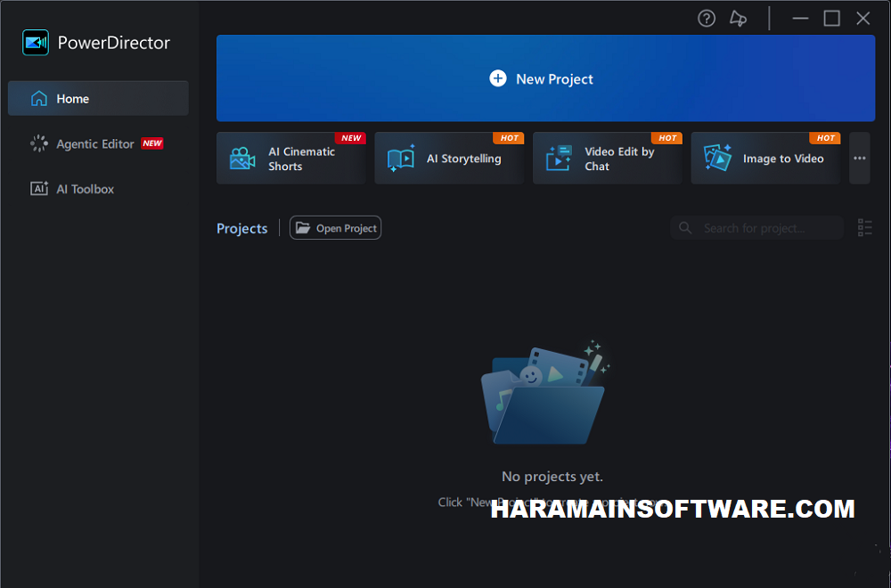Image resolution: width=891 pixels, height=588 pixels.
Task: Switch projects to list view icon
Action: (x=865, y=228)
